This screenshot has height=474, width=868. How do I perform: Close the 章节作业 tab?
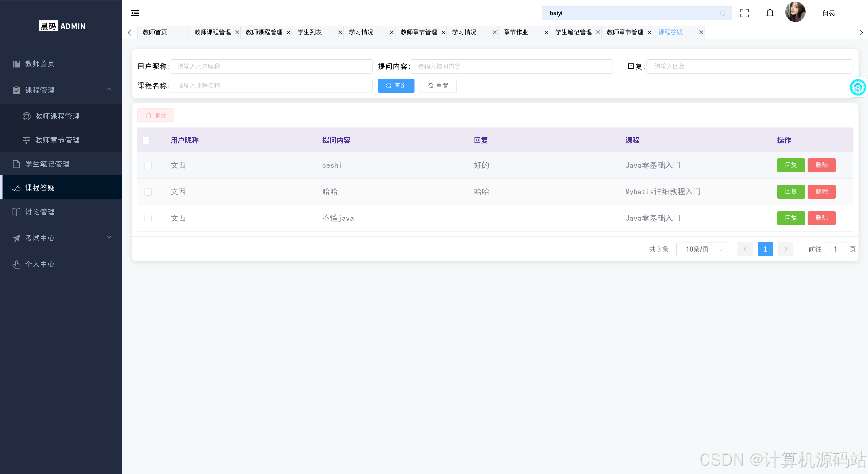[x=546, y=33]
